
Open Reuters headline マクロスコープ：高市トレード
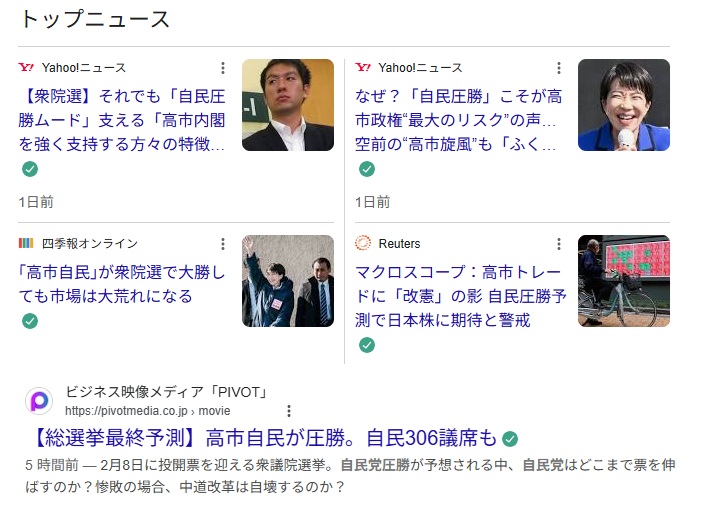tap(460, 296)
